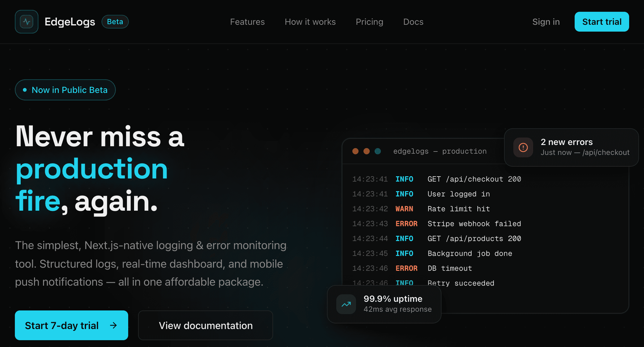644x347 pixels.
Task: Click the Sign in link
Action: click(x=546, y=22)
